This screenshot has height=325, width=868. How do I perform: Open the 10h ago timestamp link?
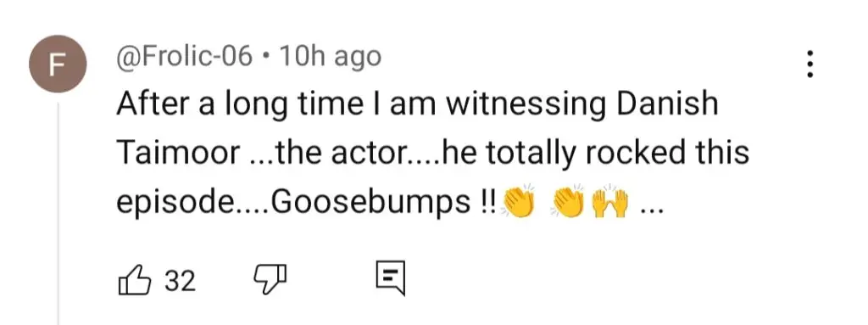click(x=331, y=57)
